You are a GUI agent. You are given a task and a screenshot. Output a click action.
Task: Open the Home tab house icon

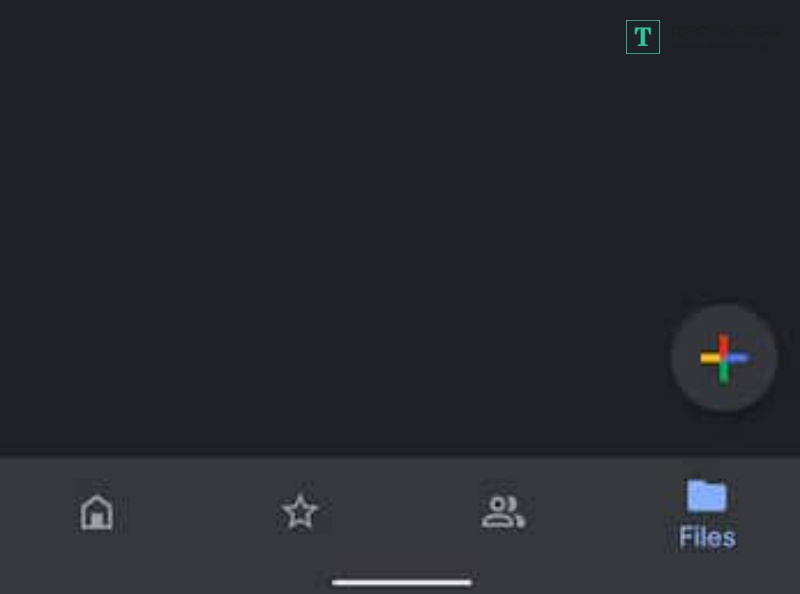[96, 512]
